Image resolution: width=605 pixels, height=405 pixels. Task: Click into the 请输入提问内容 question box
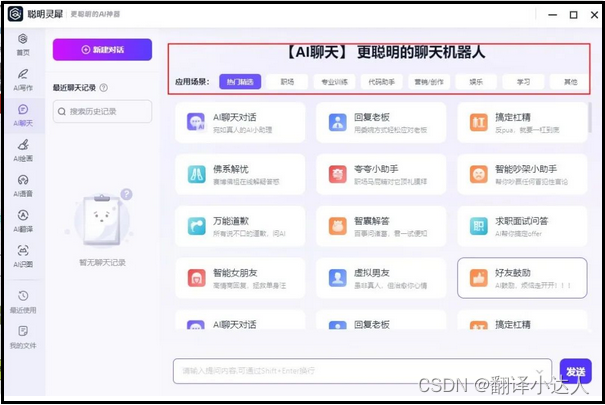click(x=362, y=371)
